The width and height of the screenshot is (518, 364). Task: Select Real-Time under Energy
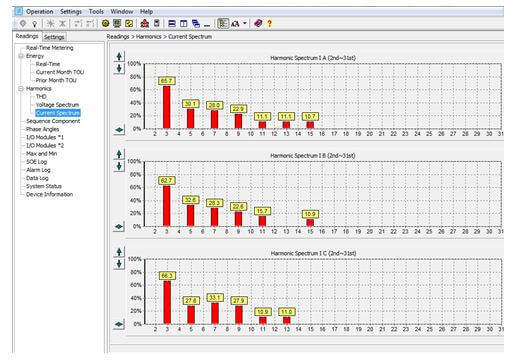pos(48,64)
